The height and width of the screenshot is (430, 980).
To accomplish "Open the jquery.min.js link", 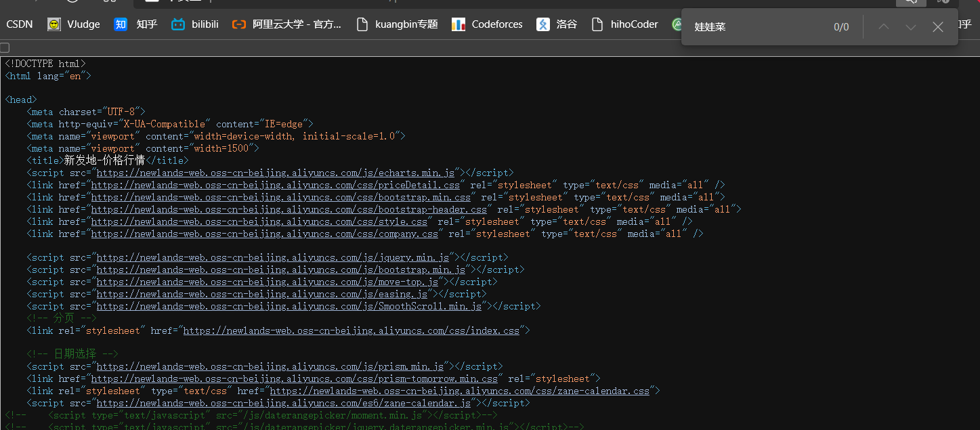I will 273,257.
